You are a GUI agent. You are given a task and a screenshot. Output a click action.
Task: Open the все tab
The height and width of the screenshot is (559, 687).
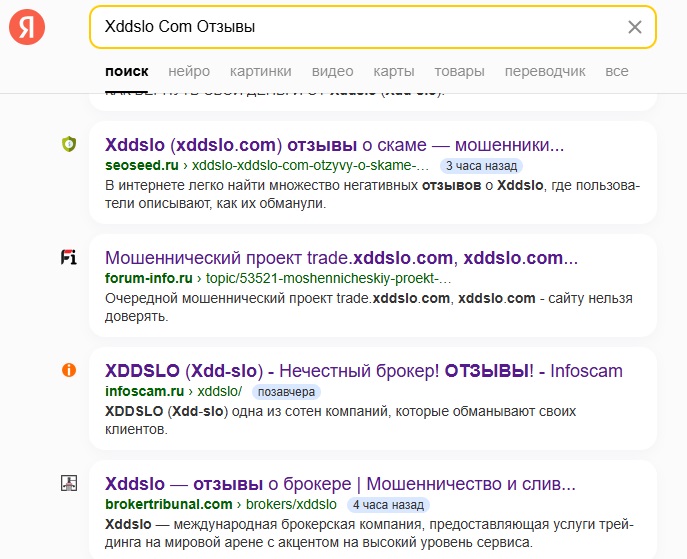[x=617, y=71]
